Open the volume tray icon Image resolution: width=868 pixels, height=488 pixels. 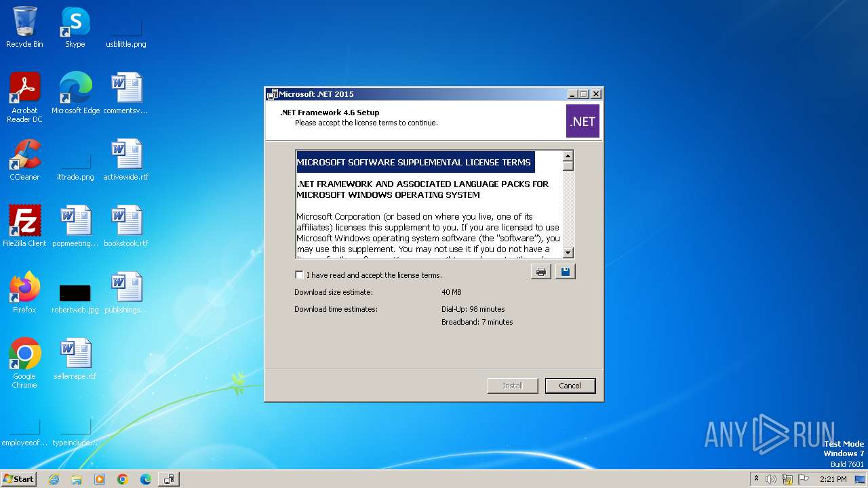coord(771,479)
